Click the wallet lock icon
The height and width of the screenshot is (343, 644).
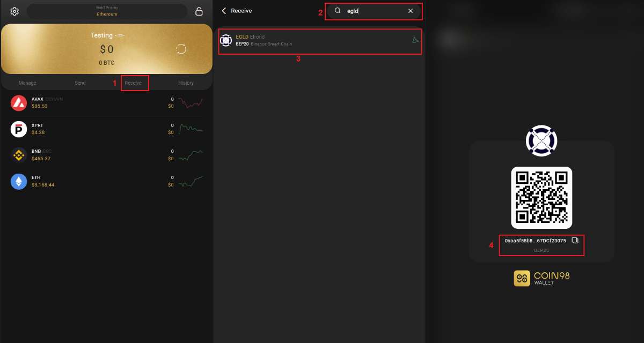(199, 11)
